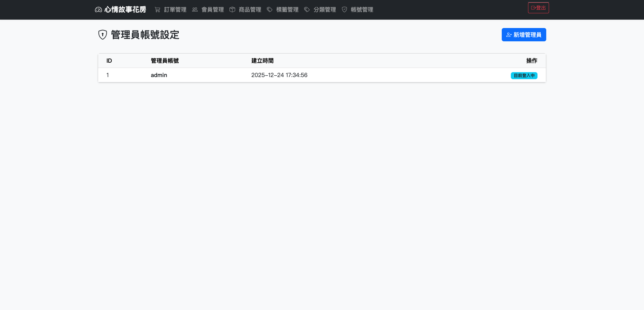The height and width of the screenshot is (310, 644).
Task: Go to 會員管理 page
Action: (x=212, y=10)
